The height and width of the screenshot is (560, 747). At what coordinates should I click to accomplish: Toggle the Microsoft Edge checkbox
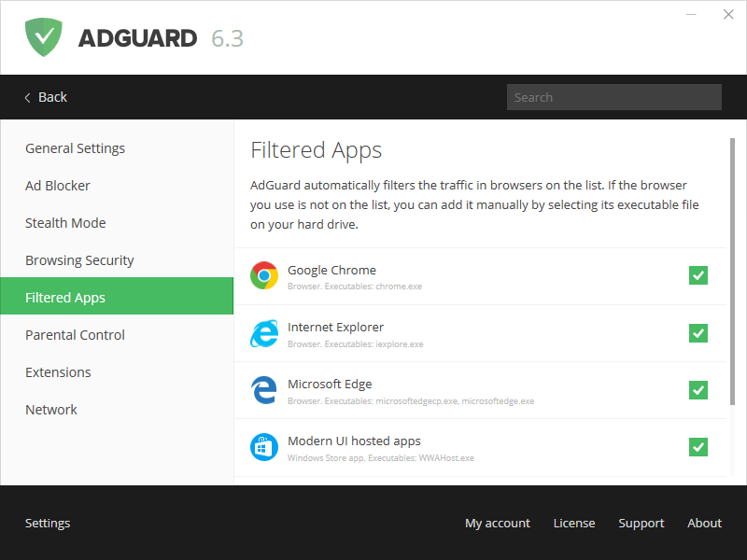[x=698, y=390]
